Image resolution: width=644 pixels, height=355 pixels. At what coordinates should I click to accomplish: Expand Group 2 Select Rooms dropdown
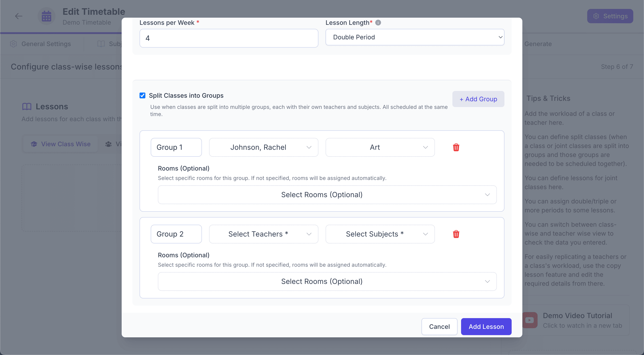coord(327,281)
